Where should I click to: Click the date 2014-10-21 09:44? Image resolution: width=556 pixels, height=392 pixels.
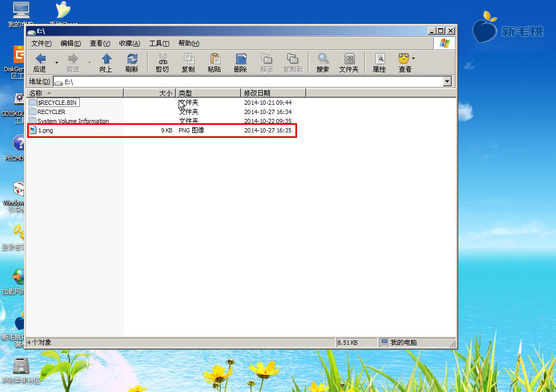point(268,103)
